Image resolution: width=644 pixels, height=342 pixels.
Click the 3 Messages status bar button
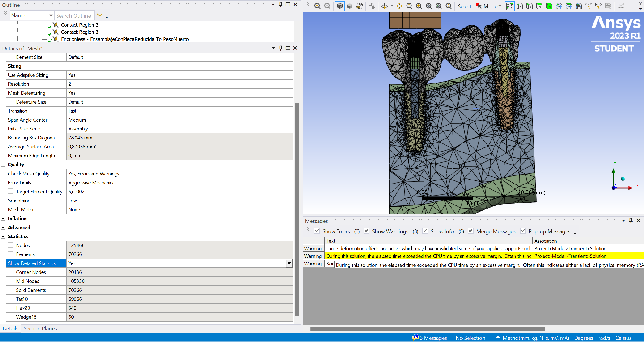coord(429,338)
